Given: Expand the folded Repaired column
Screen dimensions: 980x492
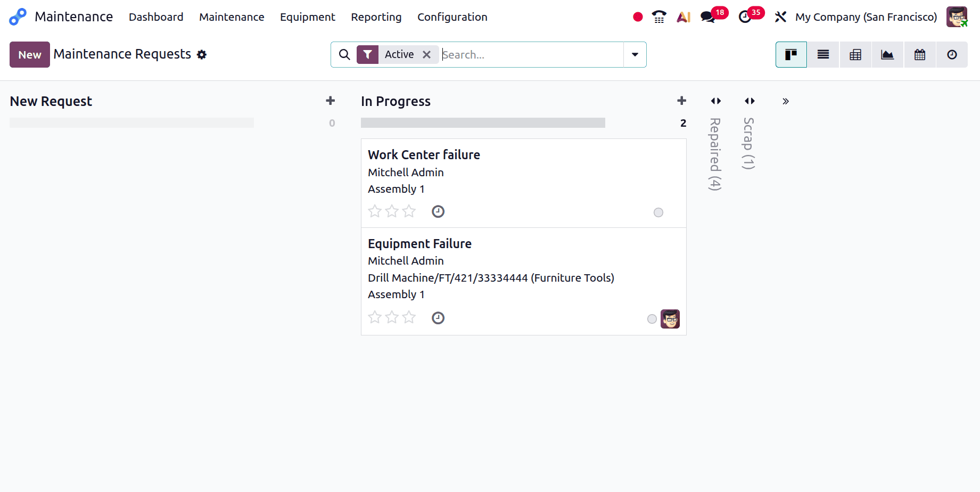Looking at the screenshot, I should pos(716,101).
